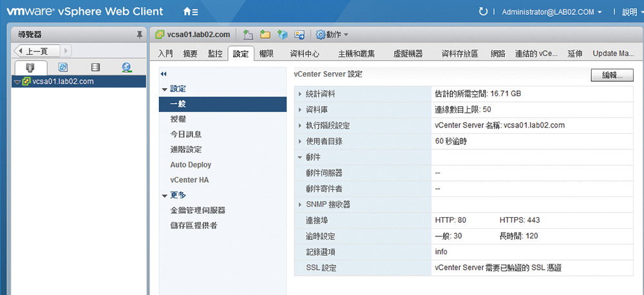
Task: Select 一般 in settings list
Action: click(x=223, y=104)
